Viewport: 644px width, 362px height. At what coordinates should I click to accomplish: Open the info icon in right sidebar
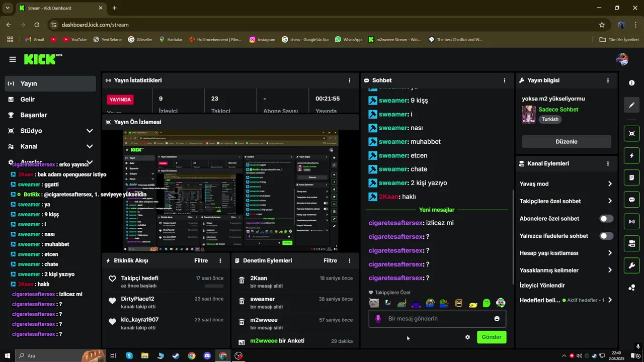pyautogui.click(x=631, y=83)
